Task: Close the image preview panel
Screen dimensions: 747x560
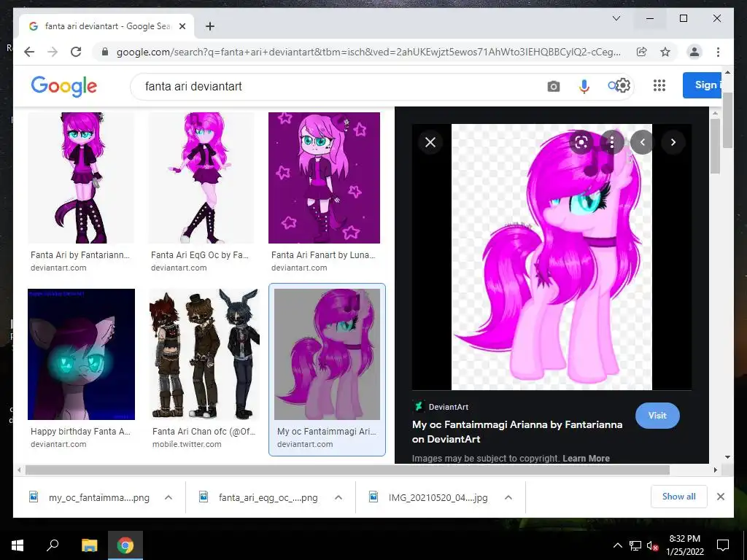Action: (430, 142)
